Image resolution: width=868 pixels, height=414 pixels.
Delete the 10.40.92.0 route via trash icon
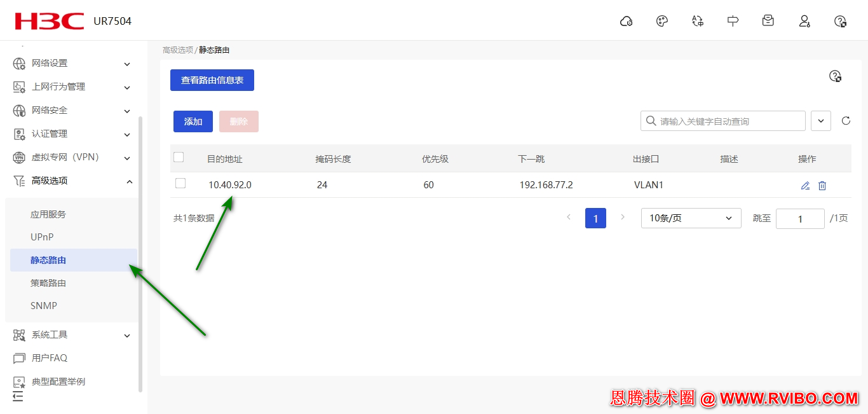822,186
